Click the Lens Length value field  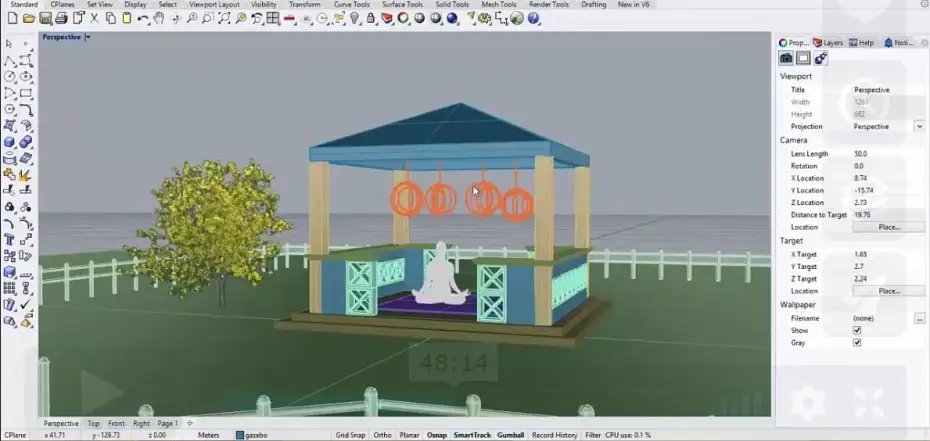click(887, 154)
